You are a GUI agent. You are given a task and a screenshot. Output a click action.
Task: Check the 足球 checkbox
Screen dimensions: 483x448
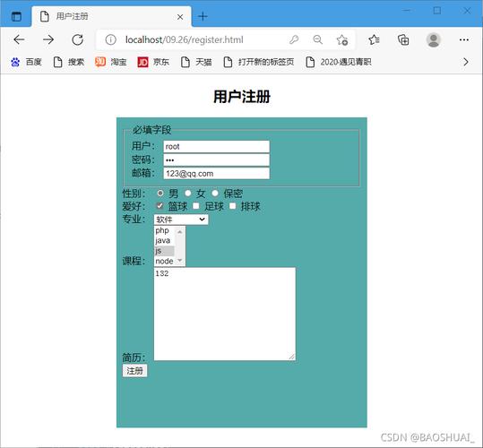[x=196, y=206]
